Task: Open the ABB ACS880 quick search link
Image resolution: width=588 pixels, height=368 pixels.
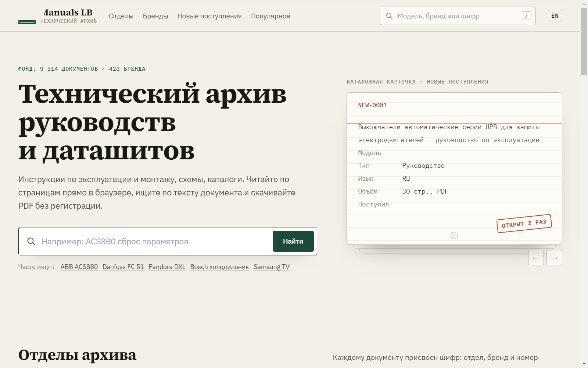Action: 79,267
